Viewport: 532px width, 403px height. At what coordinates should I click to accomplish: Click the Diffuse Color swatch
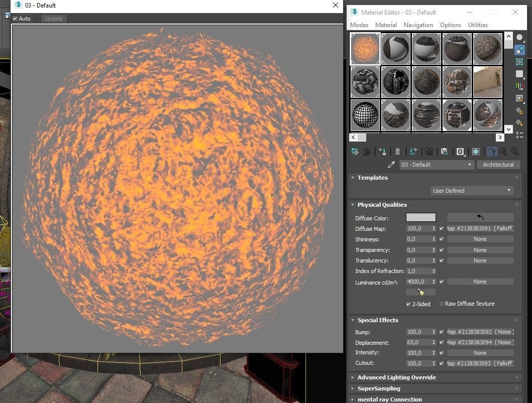(x=420, y=217)
